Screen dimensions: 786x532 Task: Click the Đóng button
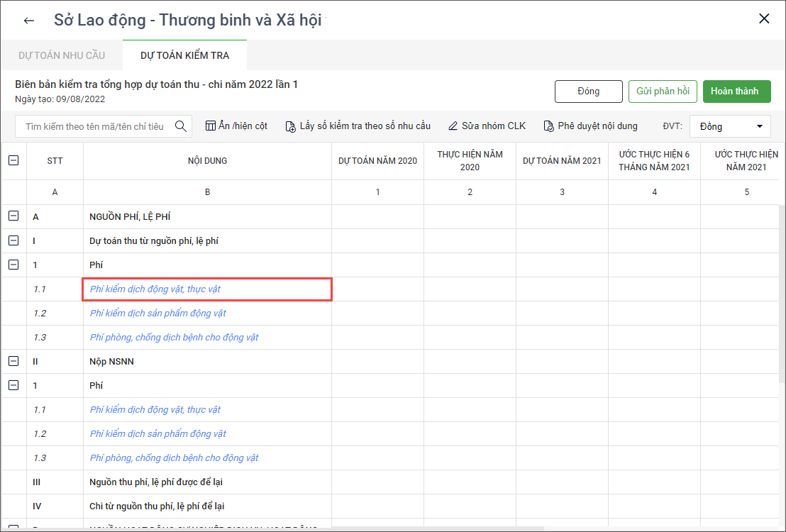coord(588,92)
